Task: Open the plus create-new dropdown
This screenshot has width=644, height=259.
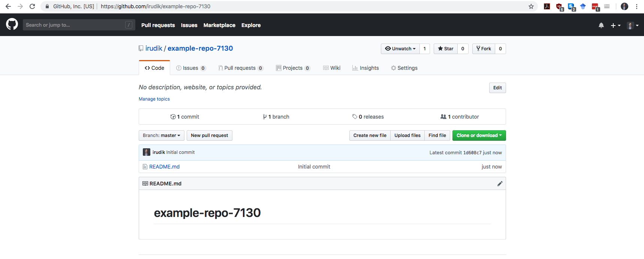Action: [x=615, y=25]
